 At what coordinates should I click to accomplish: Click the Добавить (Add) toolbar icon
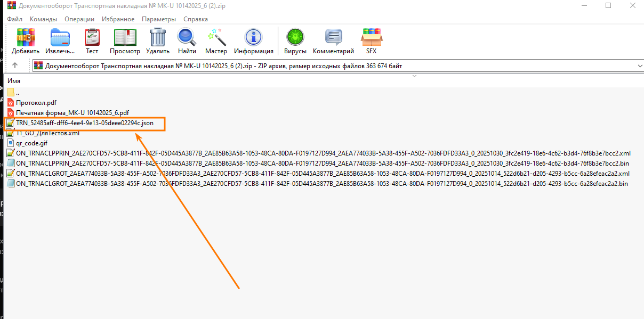25,37
